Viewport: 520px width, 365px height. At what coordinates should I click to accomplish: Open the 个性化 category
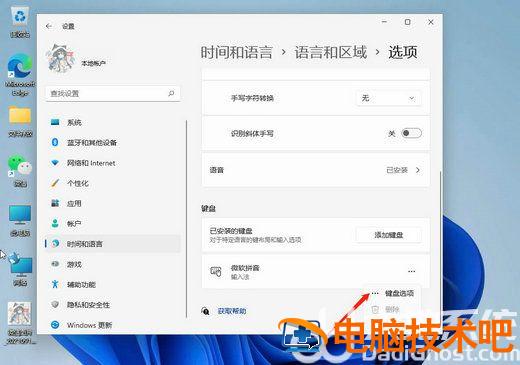click(113, 183)
